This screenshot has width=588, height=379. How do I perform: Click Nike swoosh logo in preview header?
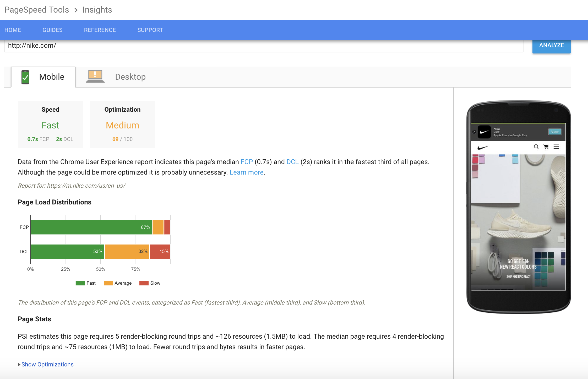point(483,148)
